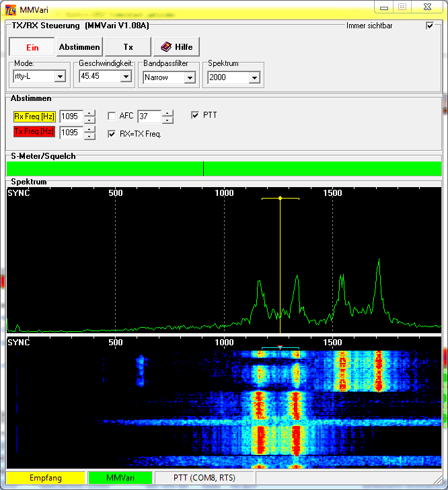This screenshot has width=448, height=490.
Task: Click the squelch marker on green S-Meter bar
Action: [203, 169]
